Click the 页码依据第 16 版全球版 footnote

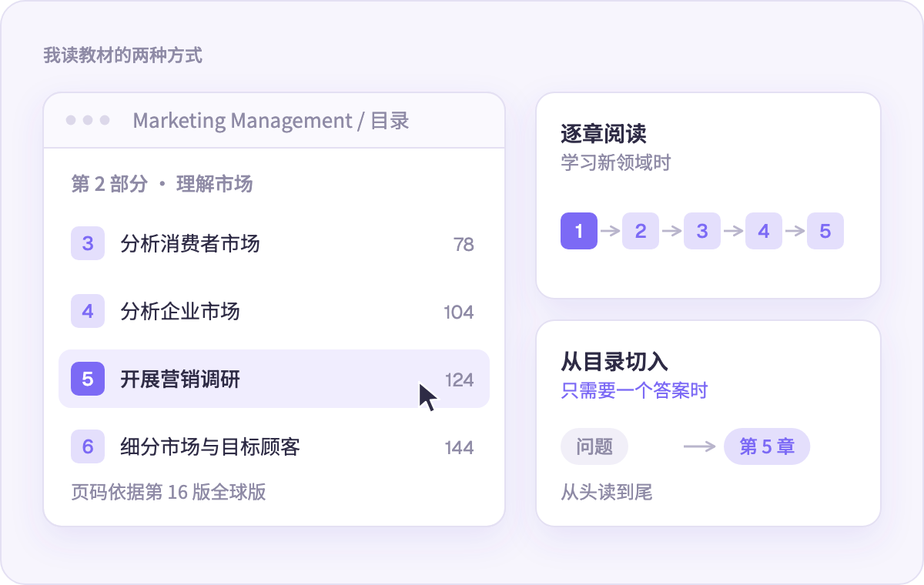pyautogui.click(x=169, y=492)
